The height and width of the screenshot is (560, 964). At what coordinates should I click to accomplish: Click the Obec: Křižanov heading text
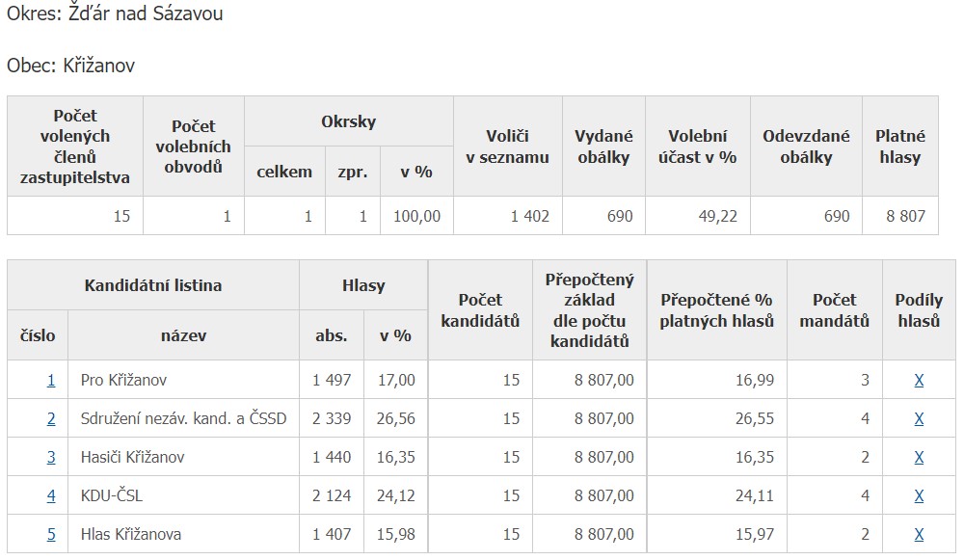70,66
